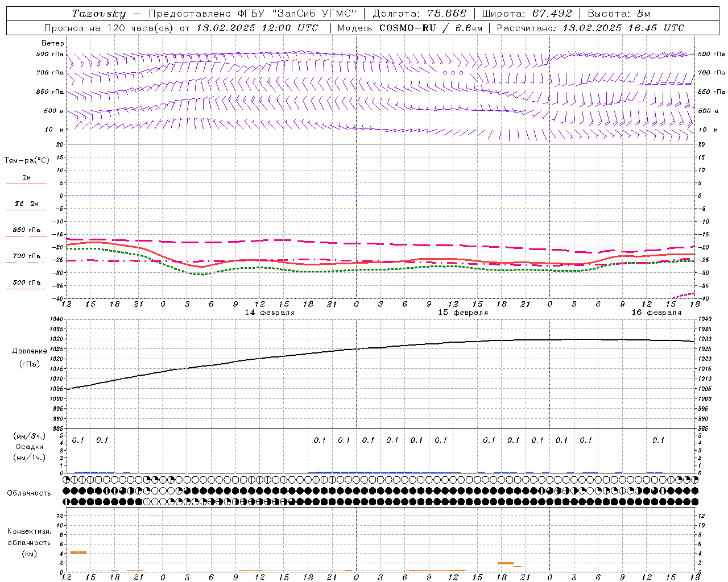Click the 700 гПа temperature legend entry

[26, 258]
